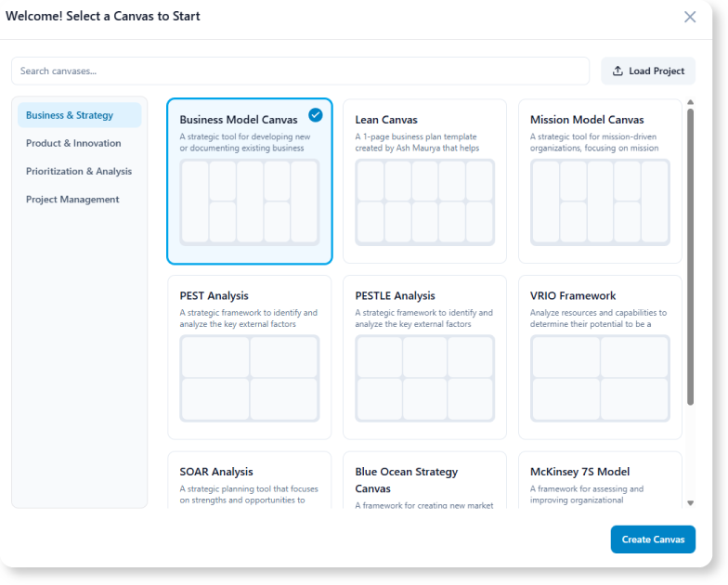
Task: Switch to Product & Innovation category
Action: [x=79, y=143]
